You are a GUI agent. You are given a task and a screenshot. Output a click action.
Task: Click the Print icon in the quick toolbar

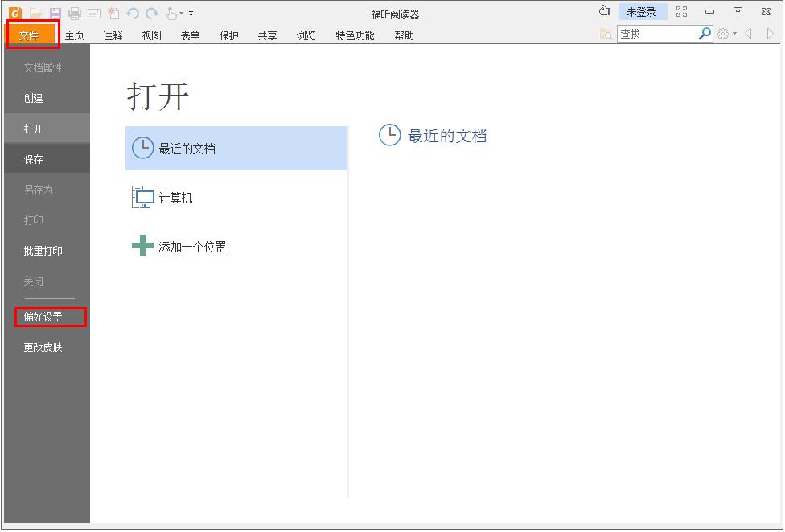coord(73,12)
